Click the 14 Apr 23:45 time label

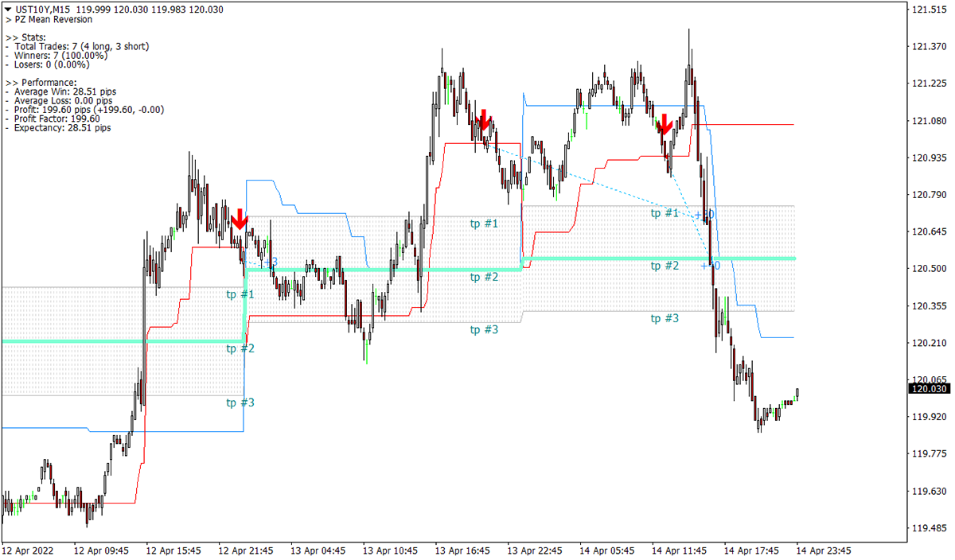pyautogui.click(x=824, y=550)
